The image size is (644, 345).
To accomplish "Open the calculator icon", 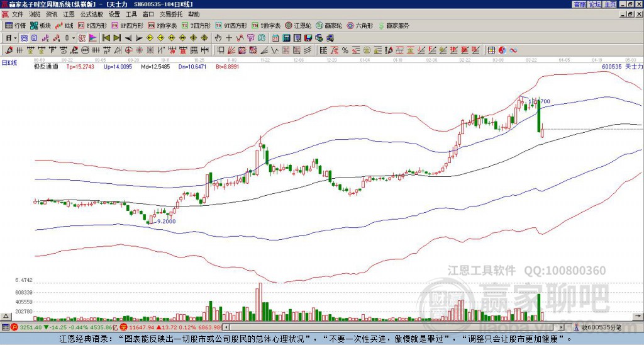I will point(287,38).
